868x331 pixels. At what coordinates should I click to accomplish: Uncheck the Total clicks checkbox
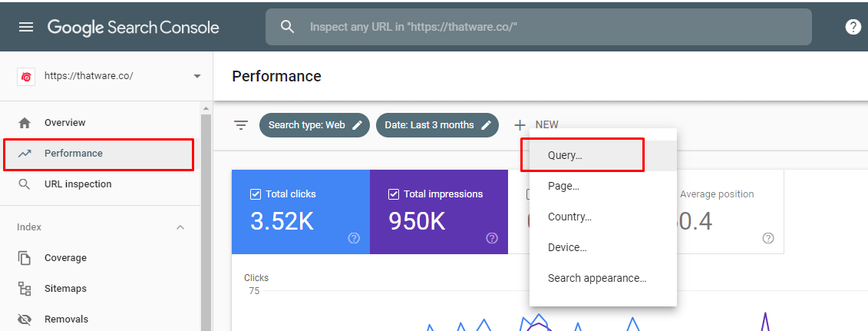coord(256,194)
